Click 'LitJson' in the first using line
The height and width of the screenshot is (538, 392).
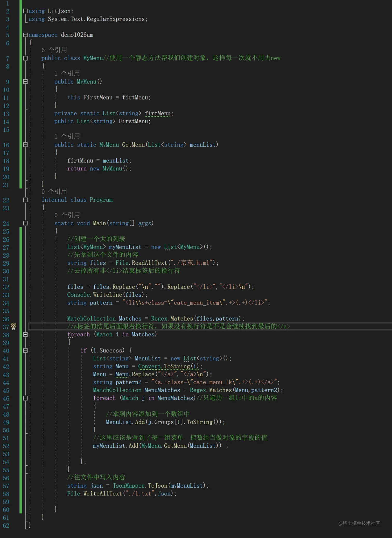point(59,11)
